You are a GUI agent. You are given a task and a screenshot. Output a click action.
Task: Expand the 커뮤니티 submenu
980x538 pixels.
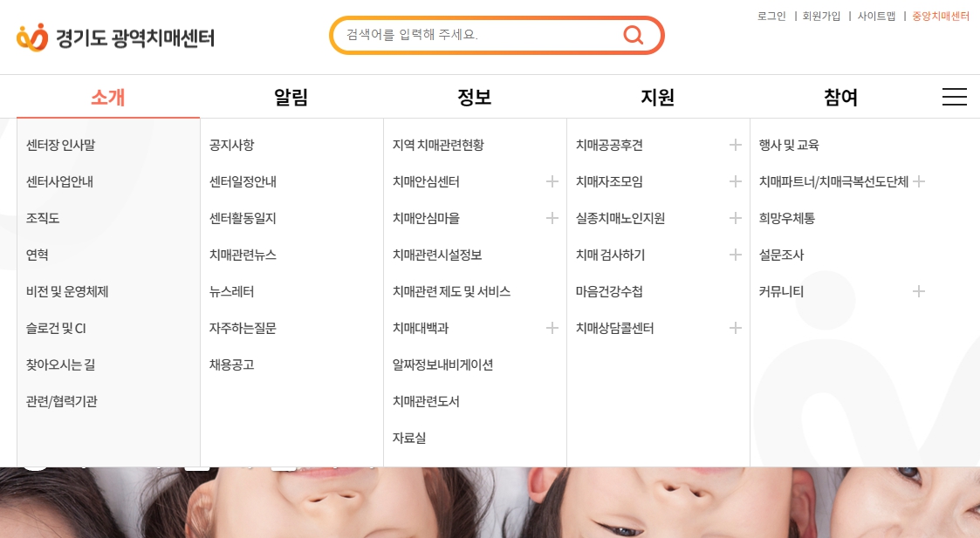(918, 291)
